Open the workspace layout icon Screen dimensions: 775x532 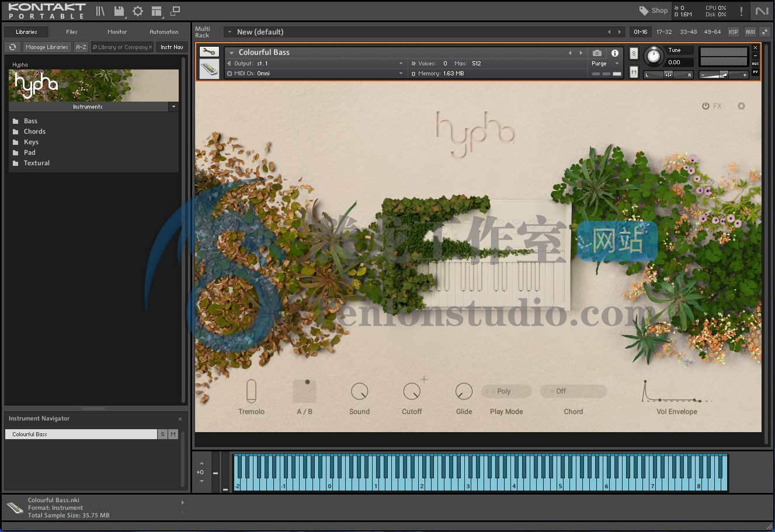157,11
